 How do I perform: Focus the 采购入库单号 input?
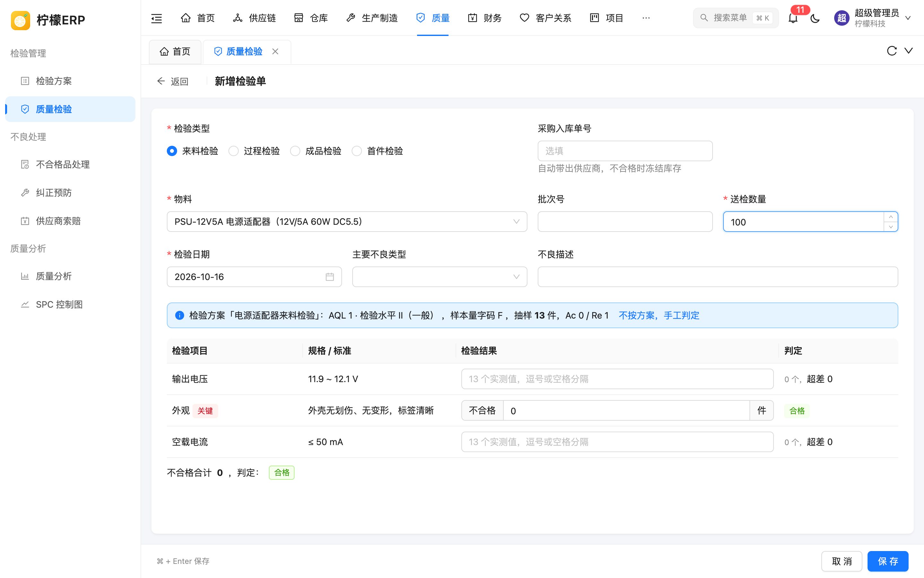tap(625, 151)
